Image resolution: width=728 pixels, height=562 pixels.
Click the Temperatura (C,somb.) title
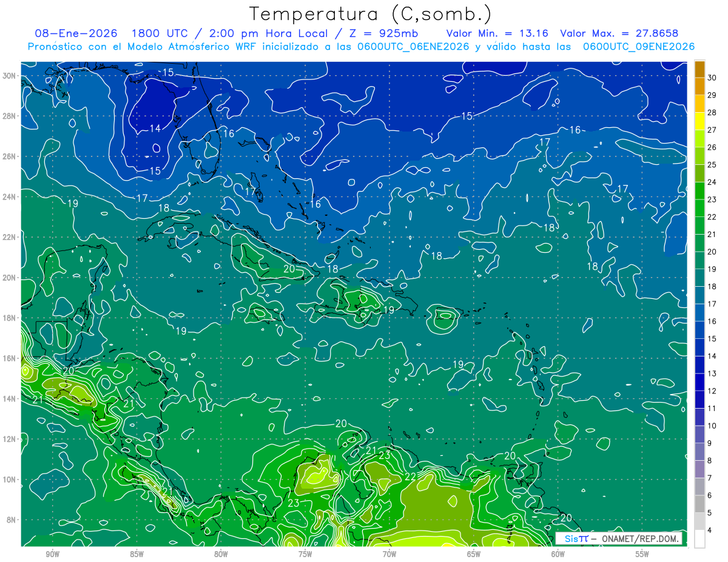[371, 13]
